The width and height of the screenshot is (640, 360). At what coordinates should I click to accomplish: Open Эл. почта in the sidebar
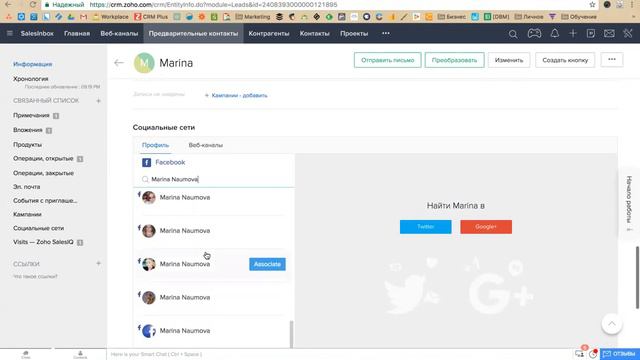click(x=27, y=187)
